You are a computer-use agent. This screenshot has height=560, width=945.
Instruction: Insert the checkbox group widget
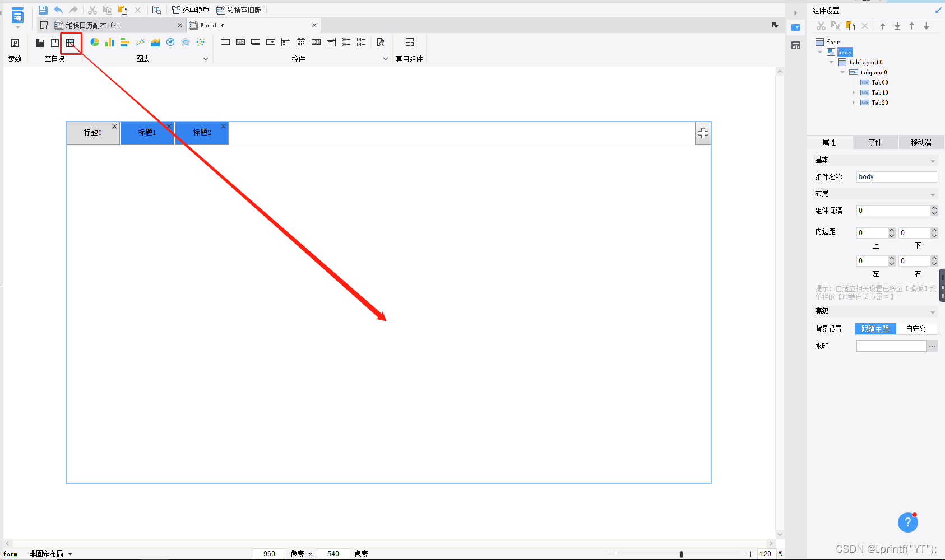click(x=362, y=42)
